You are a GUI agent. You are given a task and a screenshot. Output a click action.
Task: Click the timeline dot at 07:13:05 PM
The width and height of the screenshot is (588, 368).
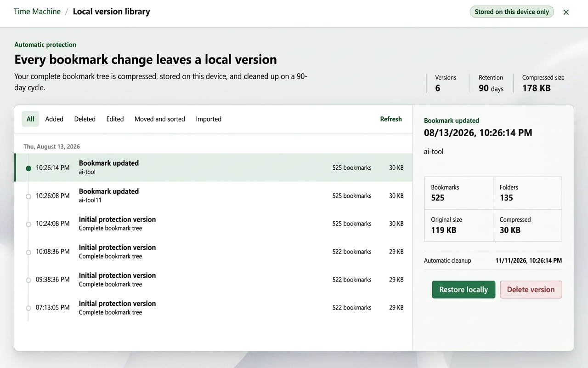(x=28, y=308)
